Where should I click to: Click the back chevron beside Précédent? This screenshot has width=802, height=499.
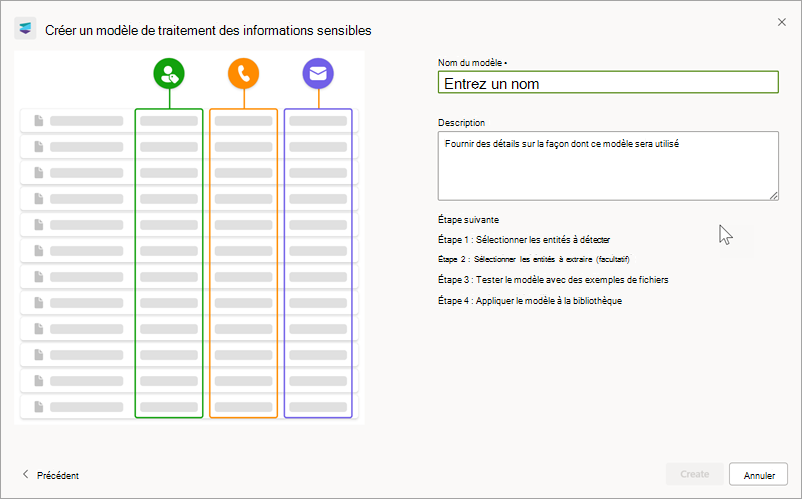[26, 474]
